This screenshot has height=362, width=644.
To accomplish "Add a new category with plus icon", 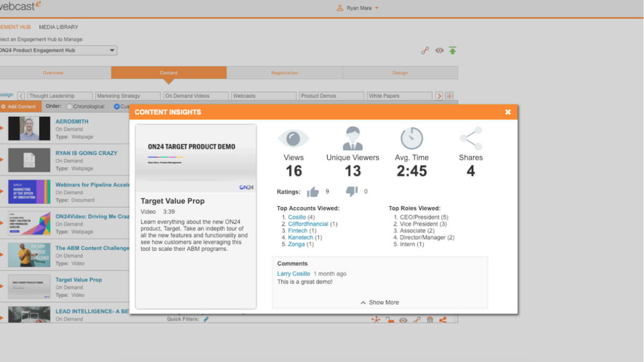I will click(x=450, y=96).
